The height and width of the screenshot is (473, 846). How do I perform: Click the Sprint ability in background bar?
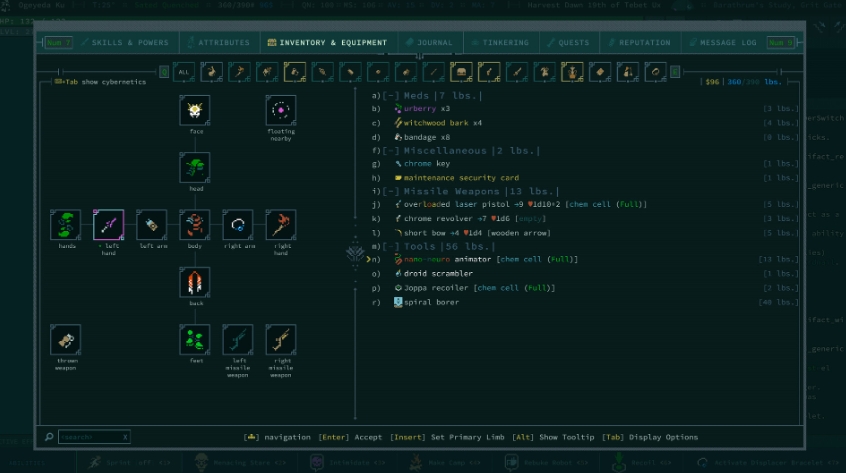[x=129, y=463]
